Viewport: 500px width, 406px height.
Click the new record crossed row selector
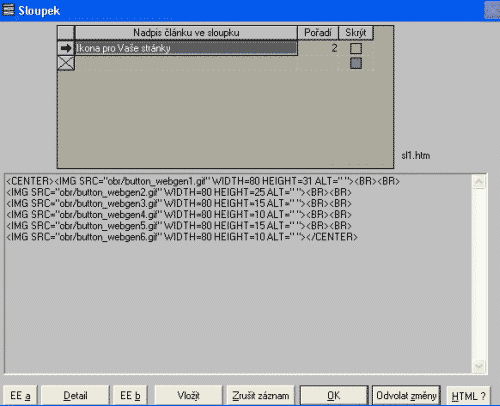pos(66,63)
